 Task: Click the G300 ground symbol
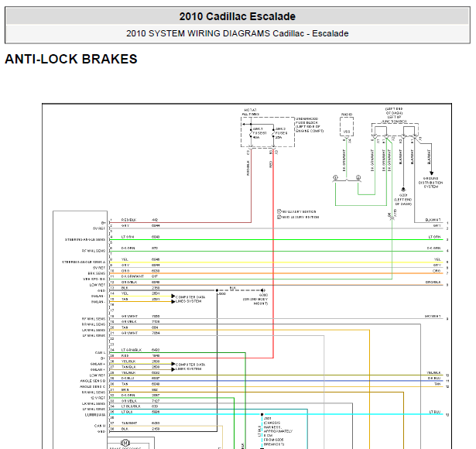(262, 290)
